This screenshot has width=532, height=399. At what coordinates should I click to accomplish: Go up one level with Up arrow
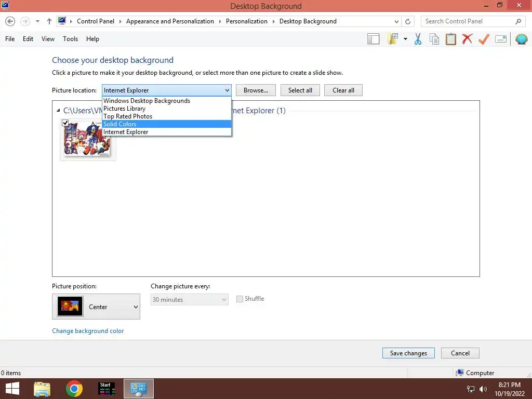click(x=49, y=21)
